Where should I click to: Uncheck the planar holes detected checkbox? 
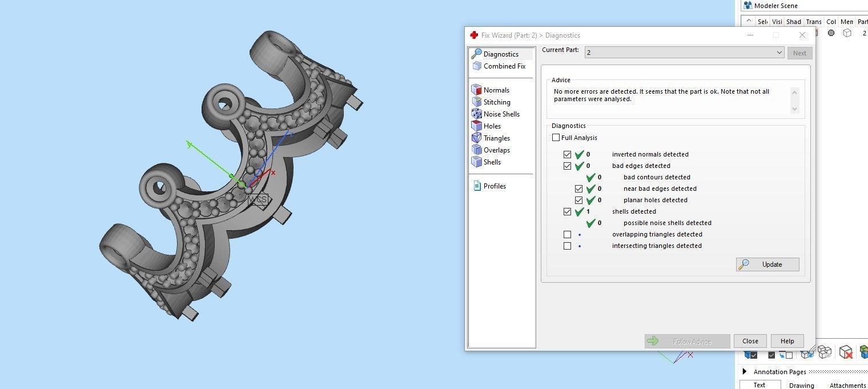coord(578,200)
